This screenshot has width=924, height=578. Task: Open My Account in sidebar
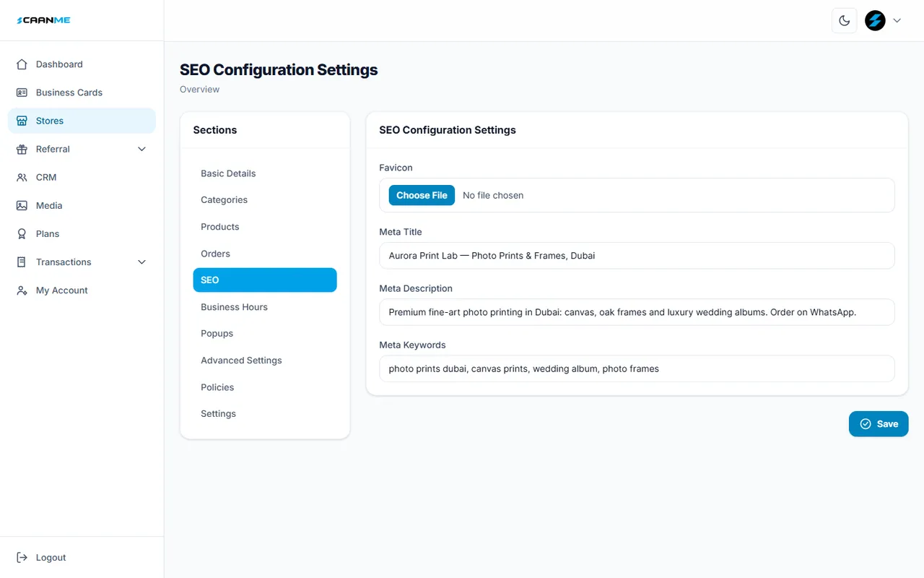82,290
